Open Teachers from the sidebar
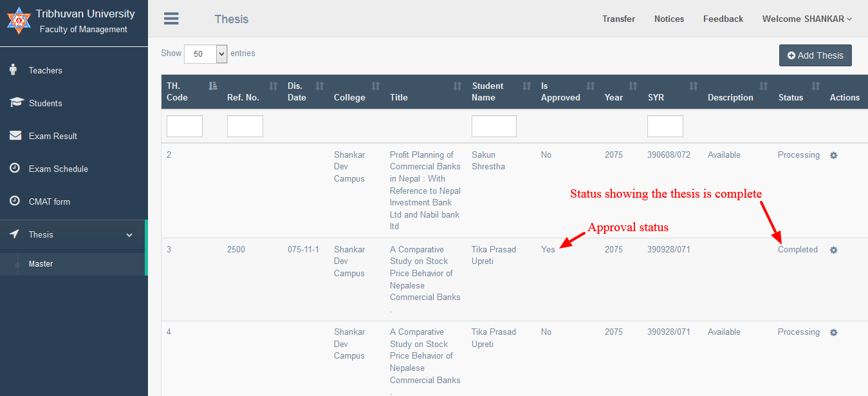 pos(45,70)
